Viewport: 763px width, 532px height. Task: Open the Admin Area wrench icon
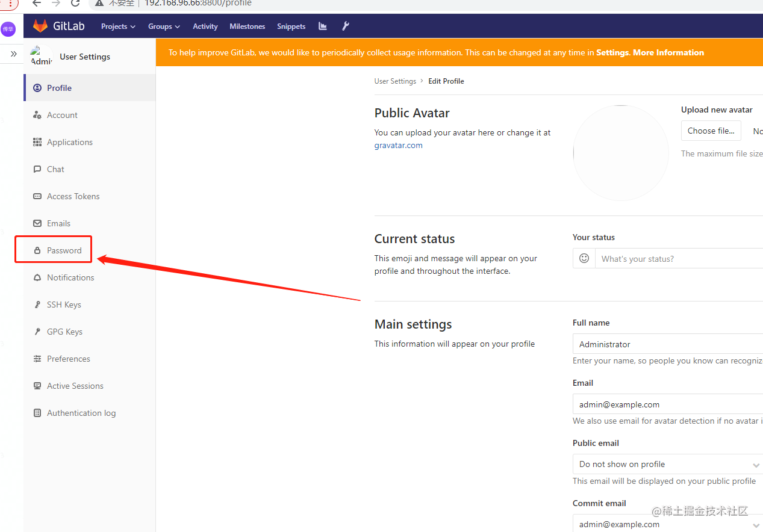click(x=345, y=26)
